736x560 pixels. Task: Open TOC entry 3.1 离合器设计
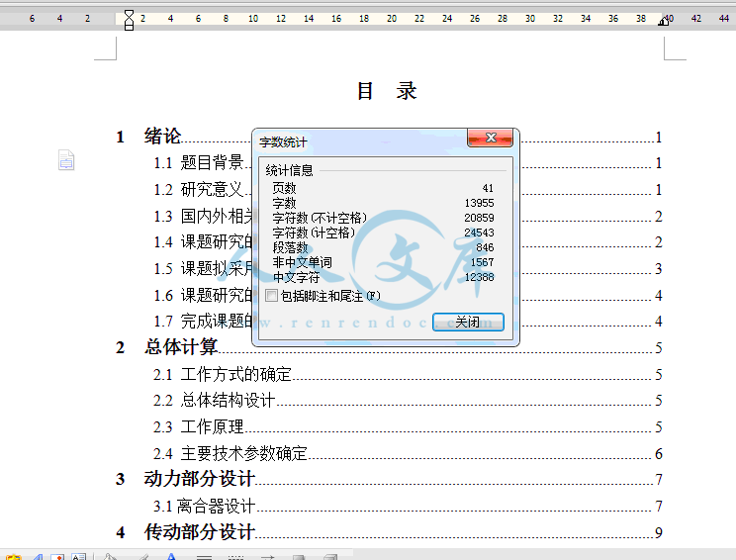coord(408,506)
